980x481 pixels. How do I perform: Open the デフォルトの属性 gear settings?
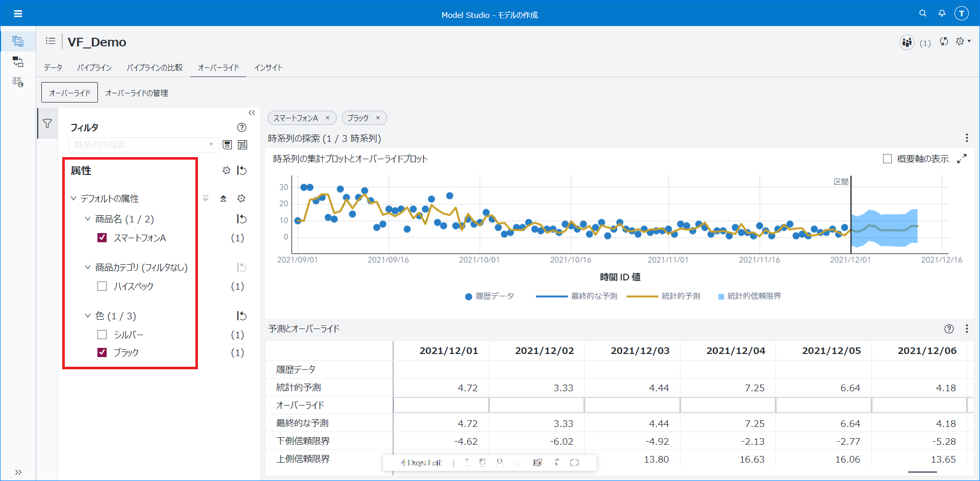[241, 198]
